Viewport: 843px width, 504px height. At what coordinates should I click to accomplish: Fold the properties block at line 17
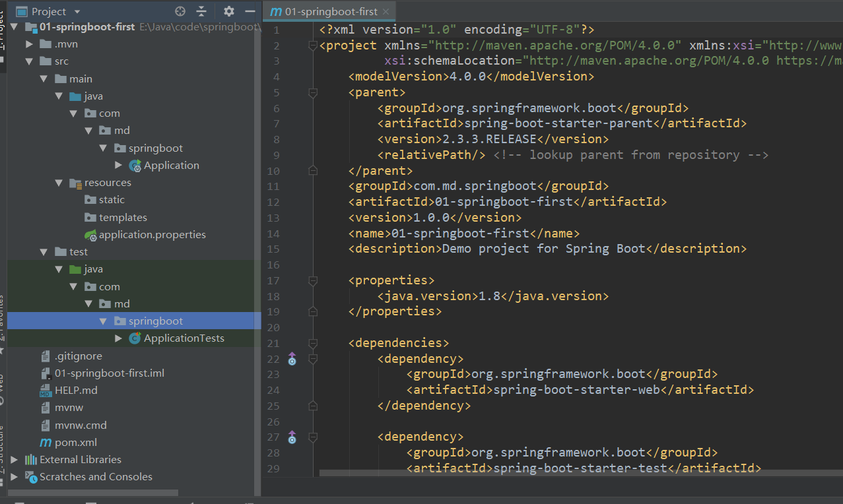click(313, 280)
